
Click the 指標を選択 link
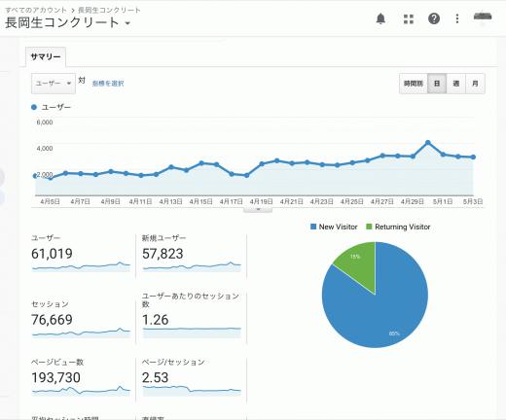108,84
